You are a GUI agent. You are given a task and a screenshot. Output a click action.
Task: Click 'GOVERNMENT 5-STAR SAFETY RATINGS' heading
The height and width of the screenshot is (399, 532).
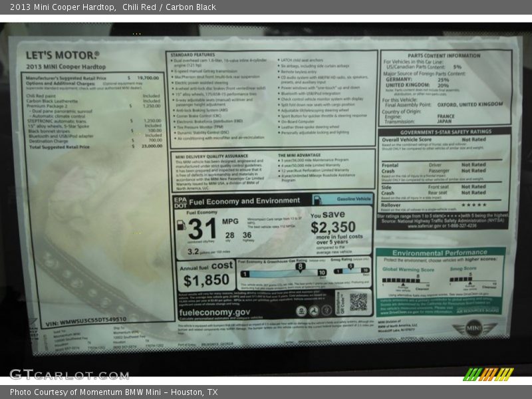pyautogui.click(x=446, y=132)
